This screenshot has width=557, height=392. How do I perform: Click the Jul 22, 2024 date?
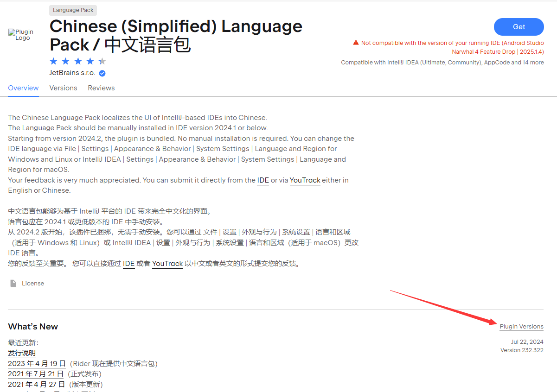527,342
